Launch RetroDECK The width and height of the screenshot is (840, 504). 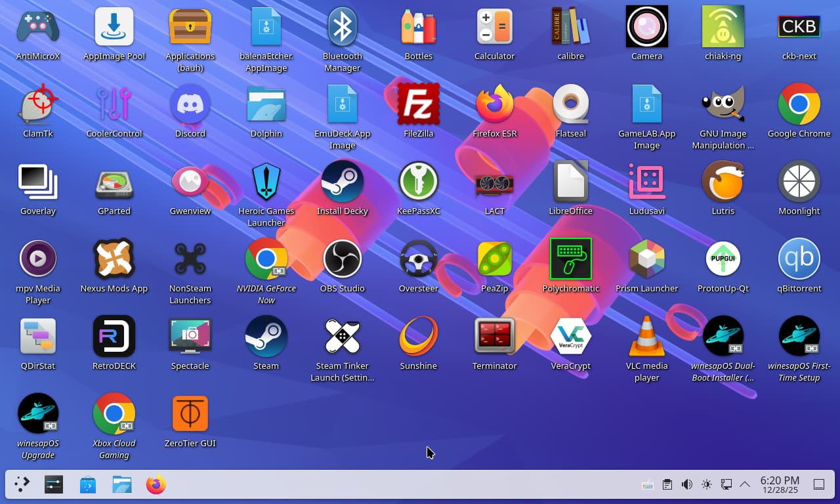[x=114, y=337]
